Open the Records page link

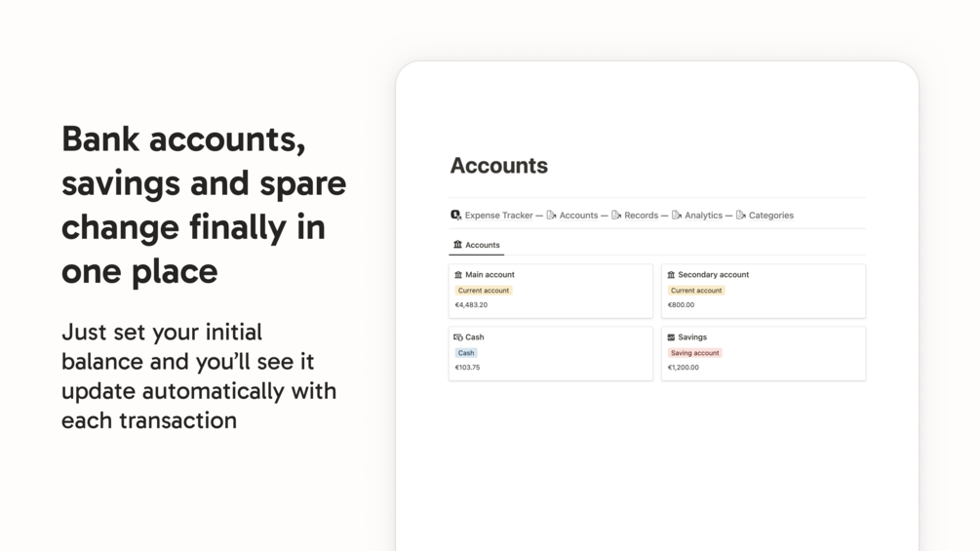(642, 215)
